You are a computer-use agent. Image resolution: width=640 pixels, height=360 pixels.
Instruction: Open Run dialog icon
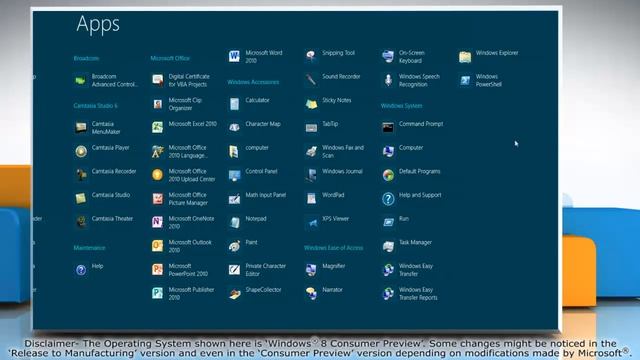click(388, 222)
